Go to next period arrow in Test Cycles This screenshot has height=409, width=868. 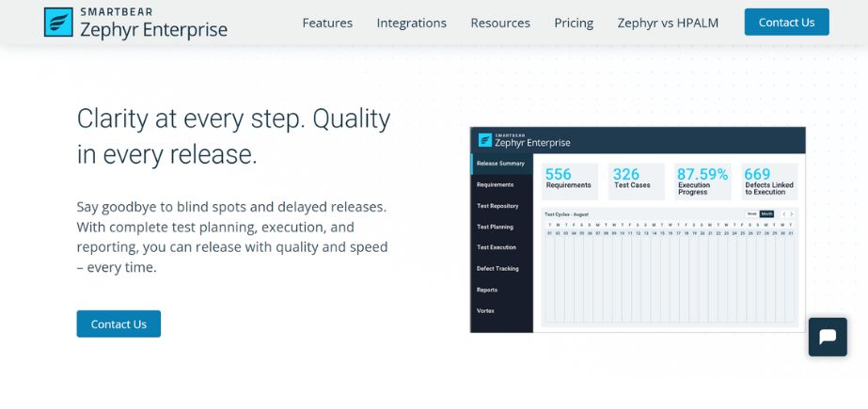(792, 214)
